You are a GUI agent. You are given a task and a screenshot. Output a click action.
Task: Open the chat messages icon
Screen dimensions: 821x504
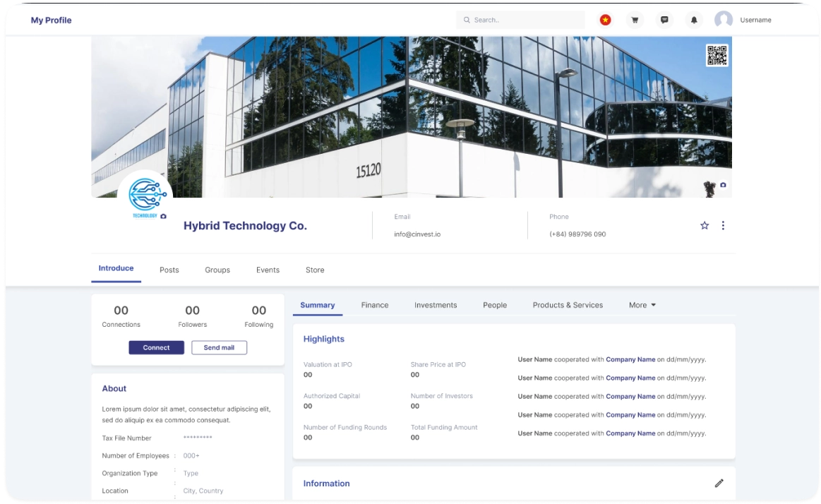[664, 20]
